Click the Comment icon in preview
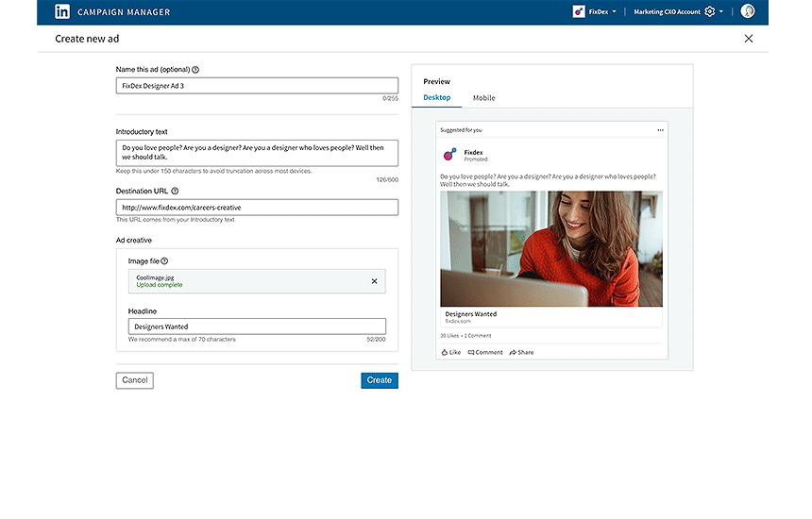Viewport: 812px width, 519px height. pos(472,352)
